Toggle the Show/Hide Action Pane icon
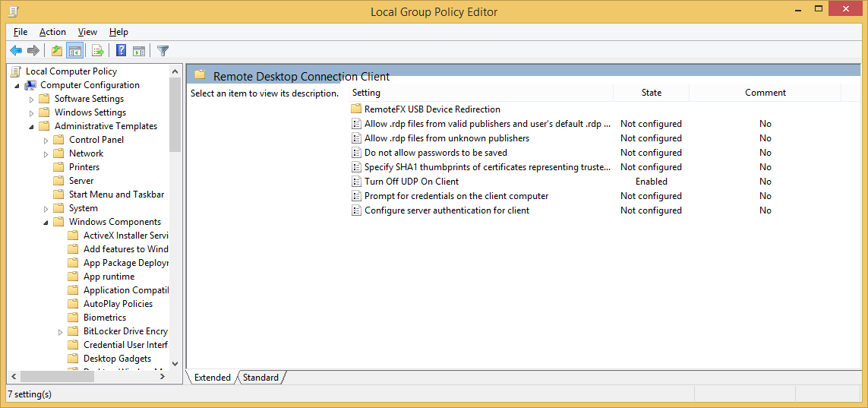 (x=139, y=51)
